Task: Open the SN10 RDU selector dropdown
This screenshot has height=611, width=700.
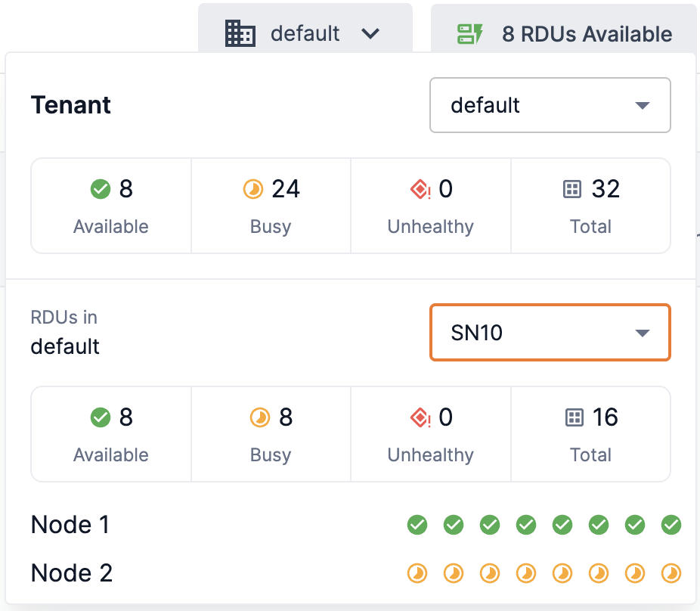Action: 550,332
